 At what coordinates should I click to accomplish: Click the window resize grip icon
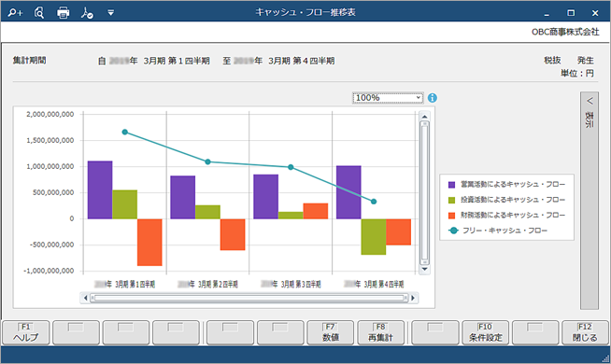606,359
